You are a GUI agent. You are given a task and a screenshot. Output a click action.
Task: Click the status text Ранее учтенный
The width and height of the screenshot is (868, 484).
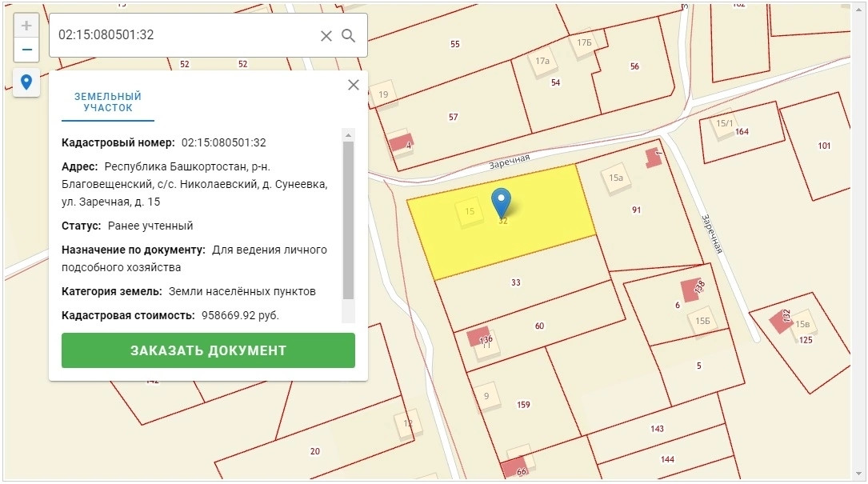click(150, 226)
